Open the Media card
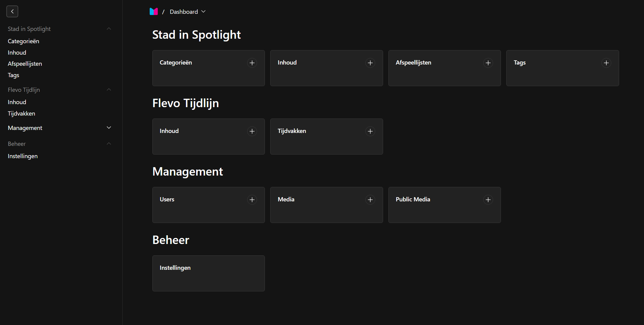Image resolution: width=644 pixels, height=325 pixels. (x=326, y=205)
